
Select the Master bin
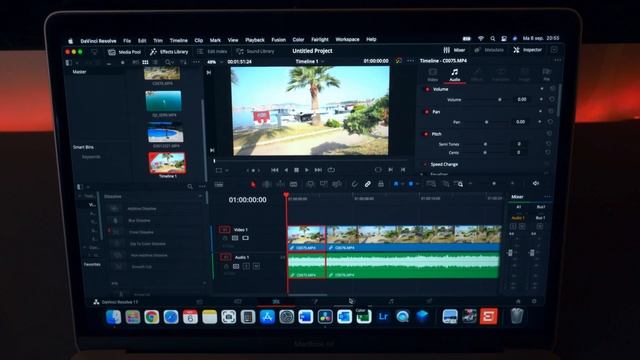(79, 72)
